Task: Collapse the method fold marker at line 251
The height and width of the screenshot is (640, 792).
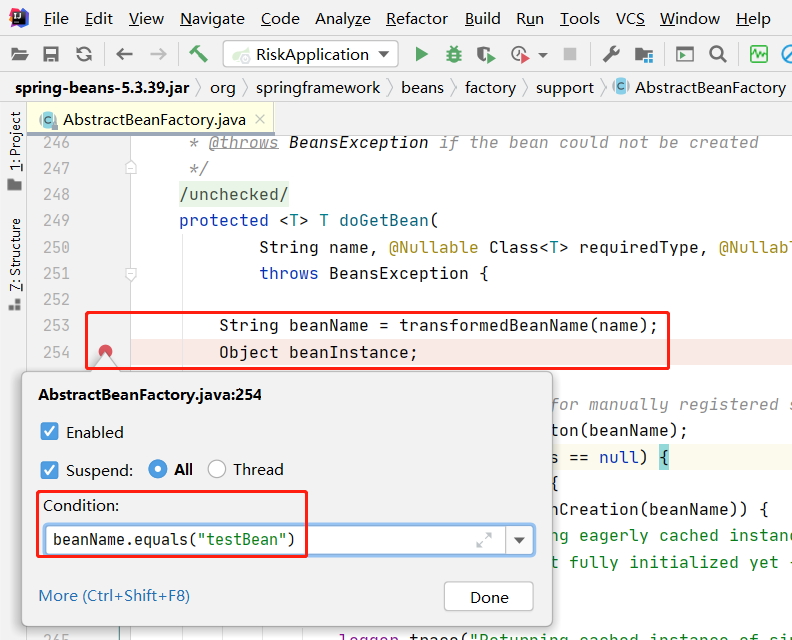Action: [131, 274]
